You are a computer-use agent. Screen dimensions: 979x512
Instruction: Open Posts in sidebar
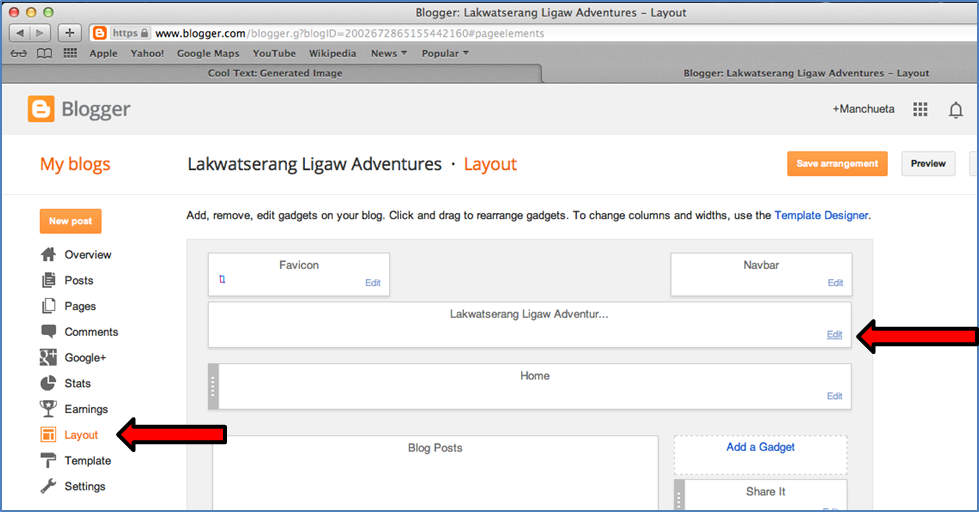(x=79, y=280)
